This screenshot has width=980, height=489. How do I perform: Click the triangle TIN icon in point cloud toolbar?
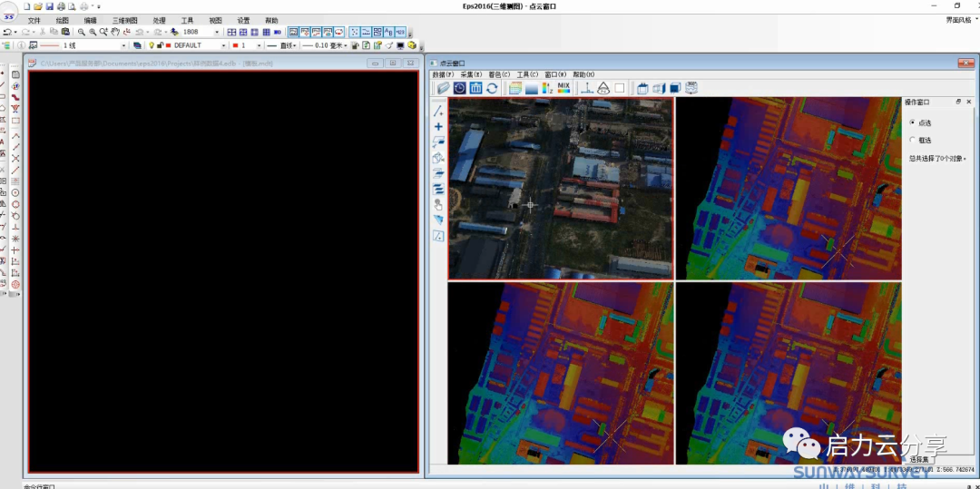(x=603, y=88)
